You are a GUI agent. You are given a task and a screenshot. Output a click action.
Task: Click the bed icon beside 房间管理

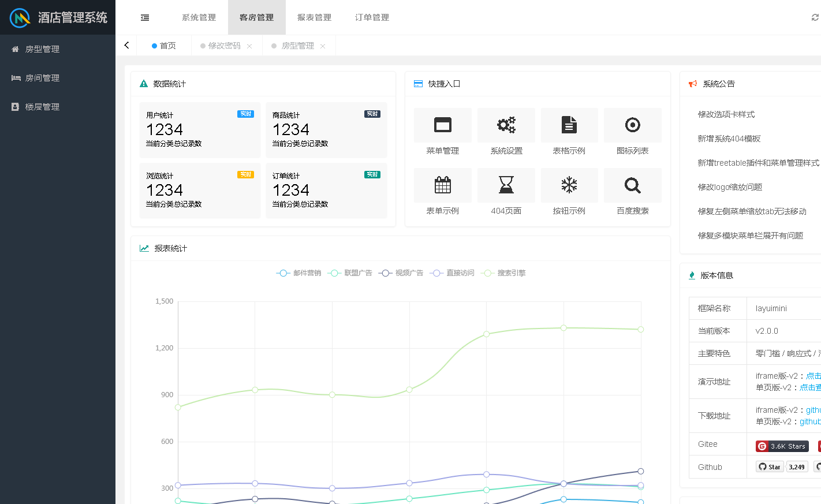[16, 78]
